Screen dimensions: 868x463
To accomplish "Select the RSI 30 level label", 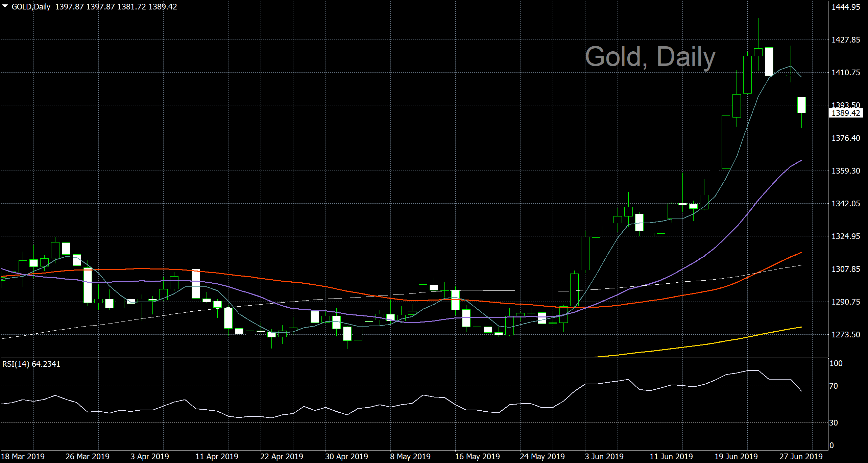I will point(834,423).
